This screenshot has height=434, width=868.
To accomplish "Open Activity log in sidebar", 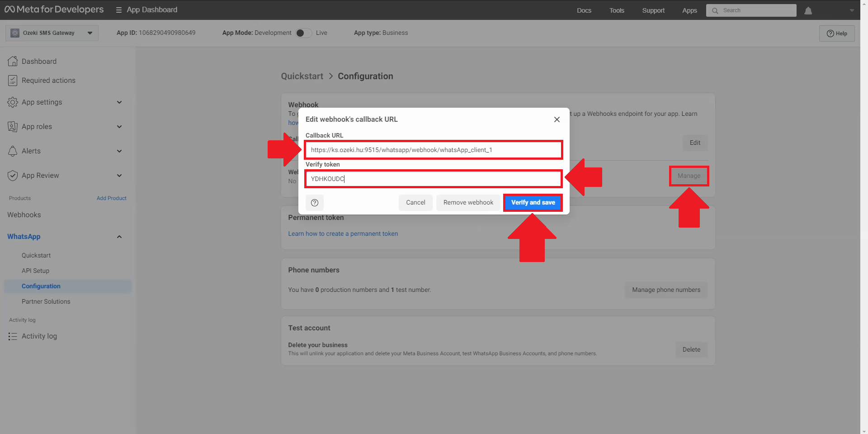I will click(x=39, y=336).
